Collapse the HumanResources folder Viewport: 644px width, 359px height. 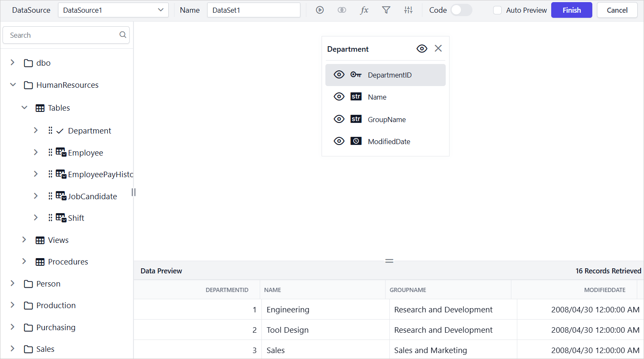[x=13, y=85]
